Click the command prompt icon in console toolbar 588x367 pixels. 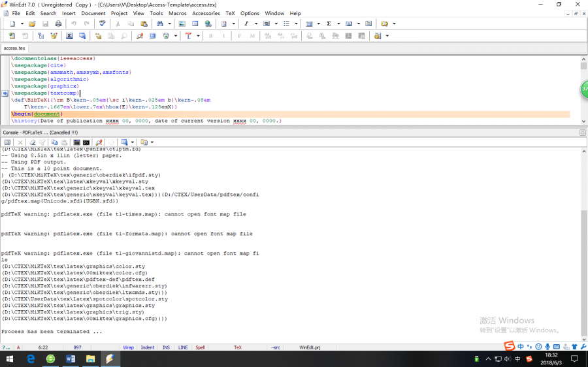coord(86,142)
